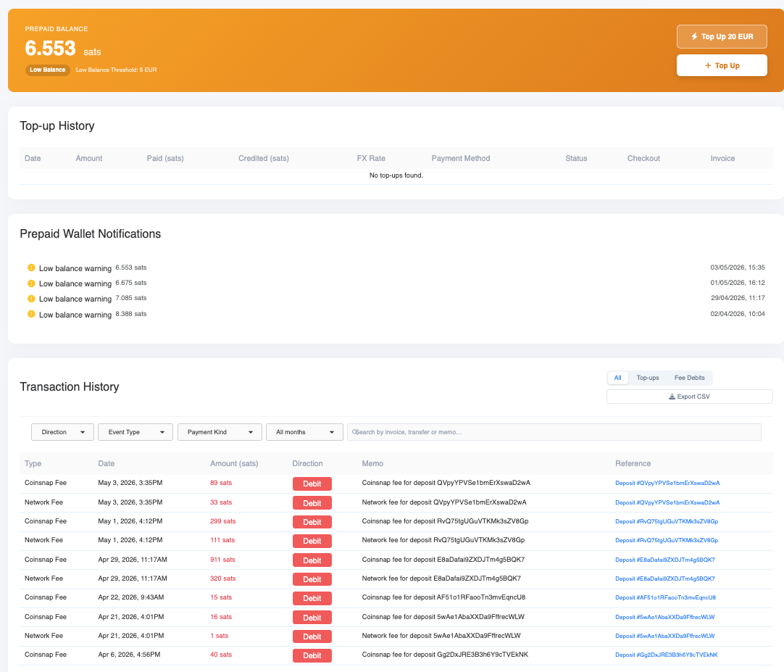Click warning icon for 6.675 sats notification
Viewport: 784px width, 672px height.
point(31,283)
